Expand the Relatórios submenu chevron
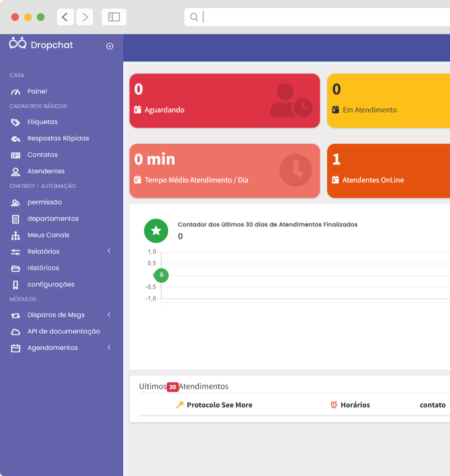 pos(109,251)
